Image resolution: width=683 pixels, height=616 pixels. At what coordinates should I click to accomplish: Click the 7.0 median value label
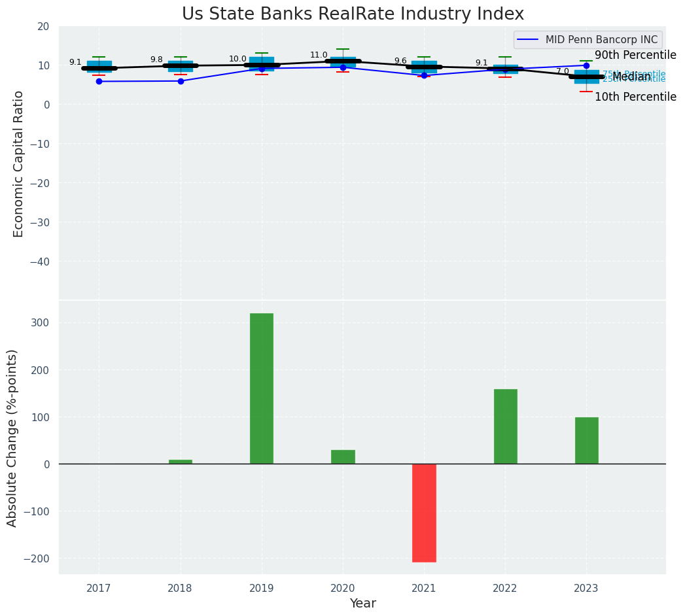(x=563, y=71)
